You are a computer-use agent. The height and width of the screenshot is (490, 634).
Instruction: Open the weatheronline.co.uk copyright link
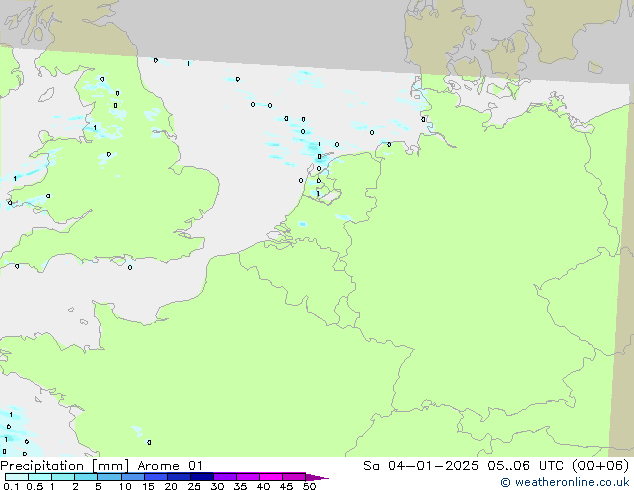[x=565, y=482]
